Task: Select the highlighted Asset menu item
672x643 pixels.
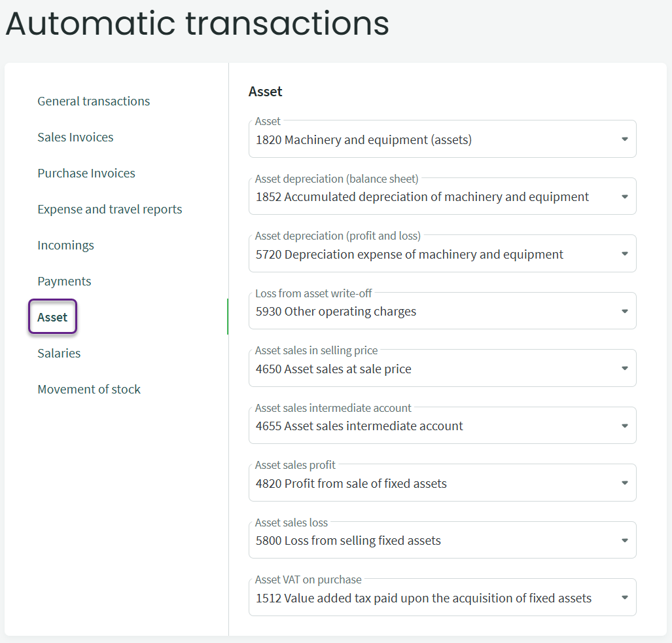Action: pyautogui.click(x=52, y=318)
